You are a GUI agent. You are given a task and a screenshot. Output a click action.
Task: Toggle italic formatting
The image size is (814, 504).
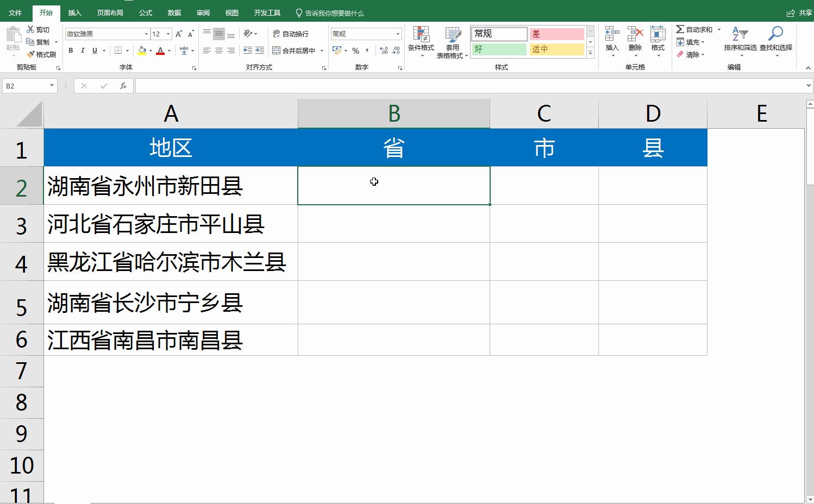[82, 51]
